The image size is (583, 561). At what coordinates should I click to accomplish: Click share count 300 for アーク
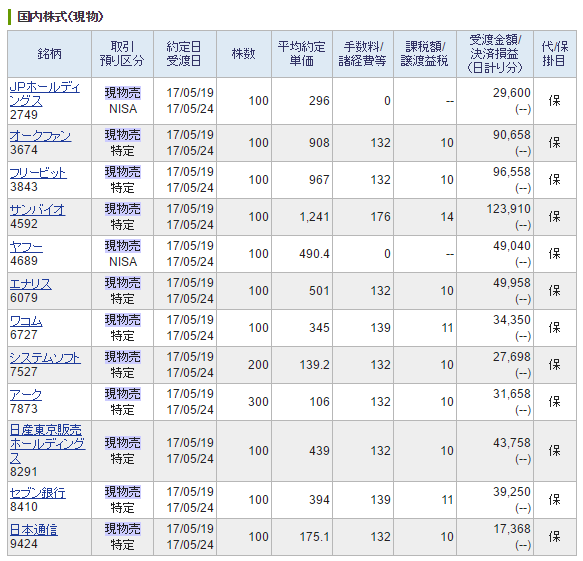click(258, 402)
